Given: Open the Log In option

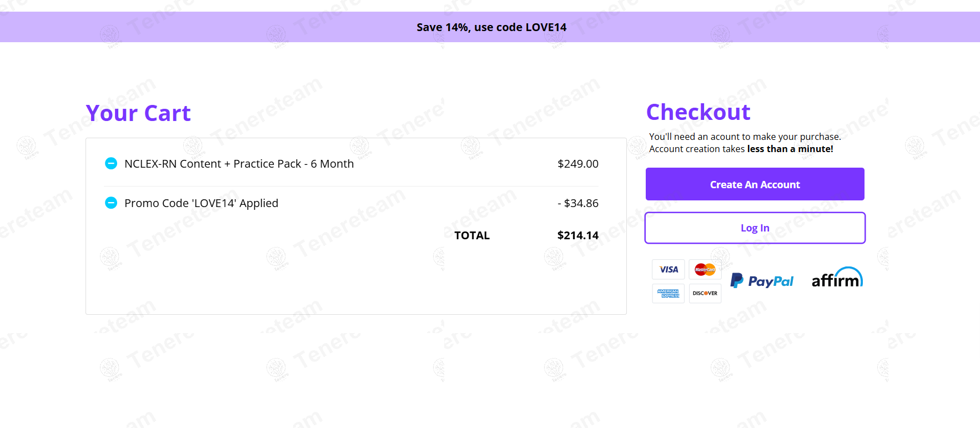Looking at the screenshot, I should click(755, 228).
